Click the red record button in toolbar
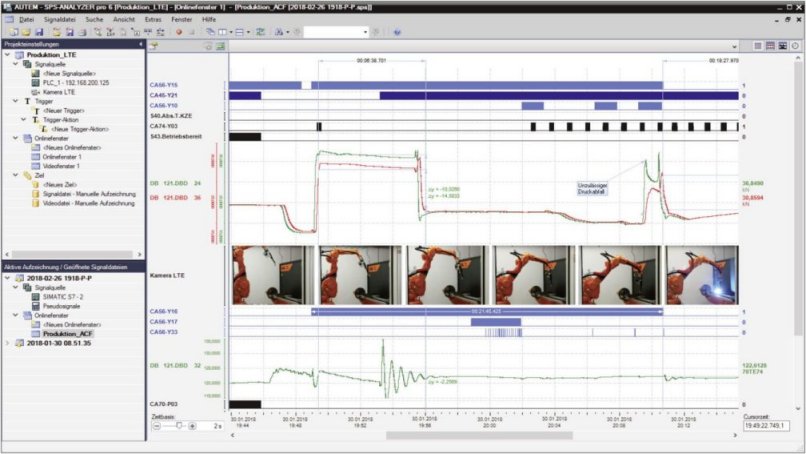Screen dimensions: 806x454 [179, 32]
